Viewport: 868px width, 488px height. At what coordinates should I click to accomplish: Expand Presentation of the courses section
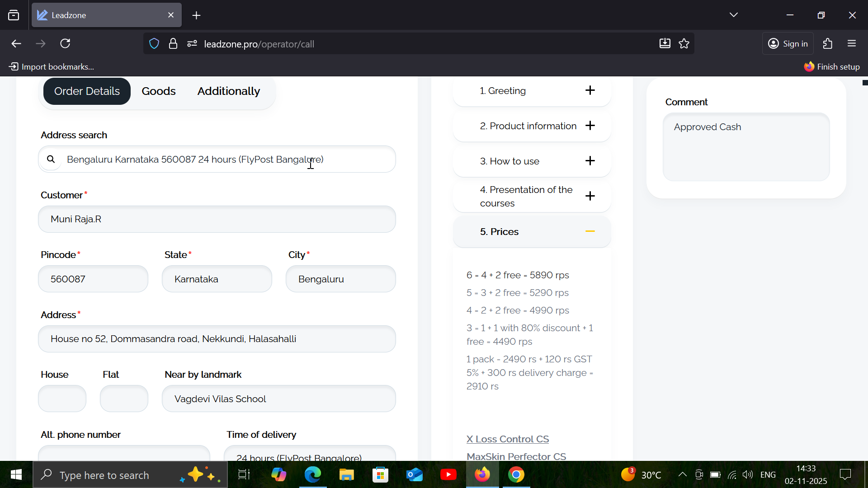590,196
